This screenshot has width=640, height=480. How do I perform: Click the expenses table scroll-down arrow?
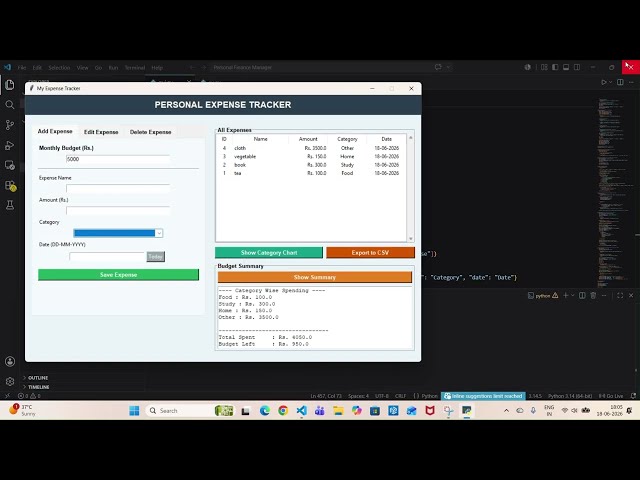[411, 238]
